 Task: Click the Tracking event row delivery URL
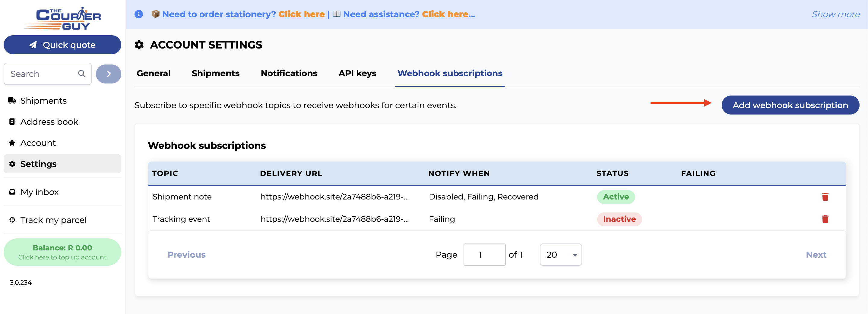[x=334, y=219]
